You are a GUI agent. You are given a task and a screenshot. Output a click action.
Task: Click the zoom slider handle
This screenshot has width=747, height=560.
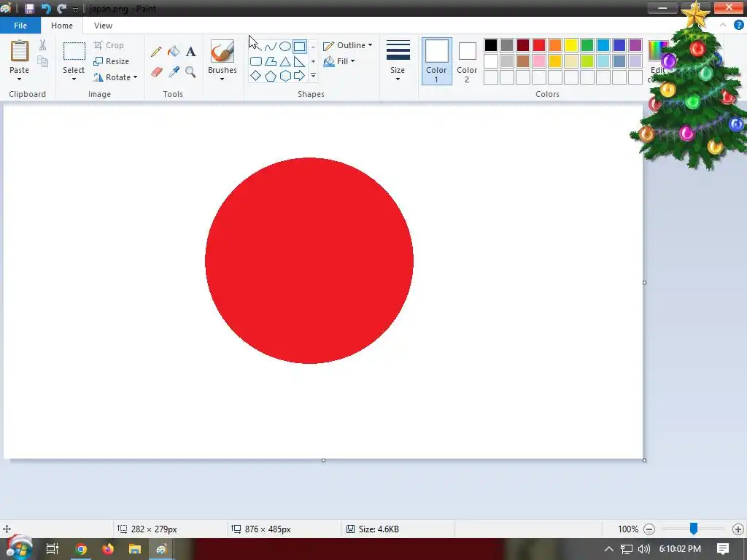pos(694,528)
